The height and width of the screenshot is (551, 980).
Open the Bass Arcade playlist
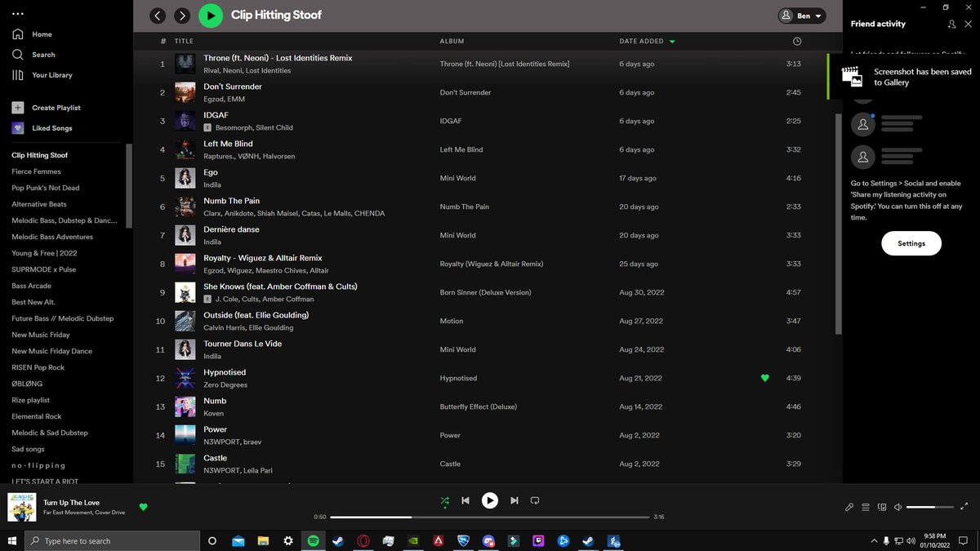32,286
